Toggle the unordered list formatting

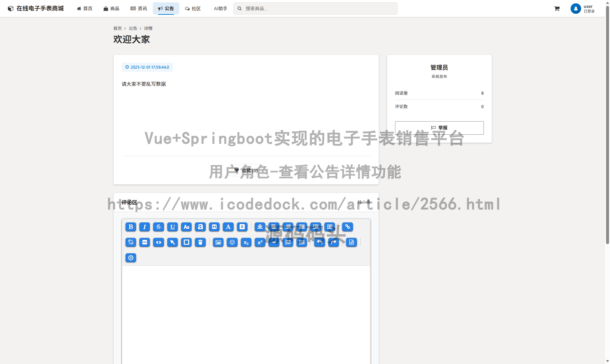[301, 242]
